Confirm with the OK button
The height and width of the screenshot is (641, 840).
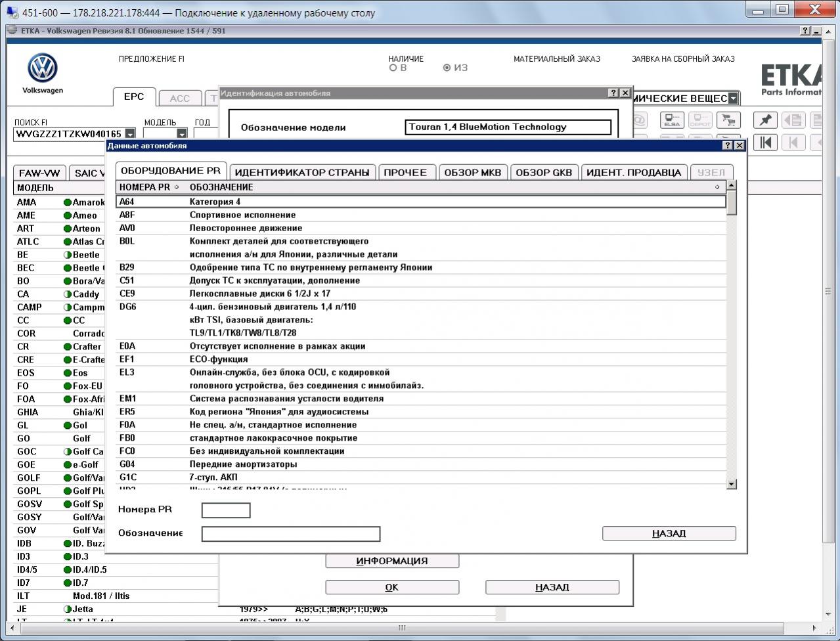click(392, 587)
